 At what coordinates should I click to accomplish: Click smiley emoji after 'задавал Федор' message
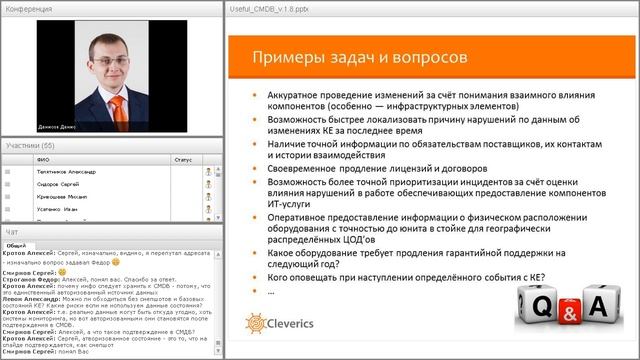(x=116, y=262)
